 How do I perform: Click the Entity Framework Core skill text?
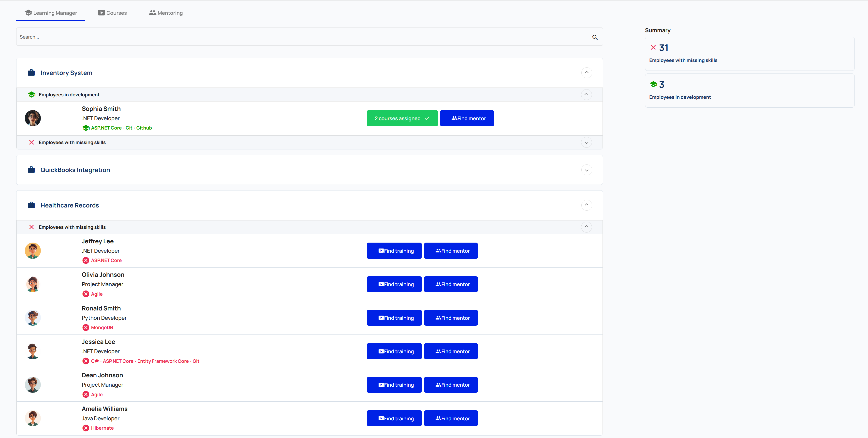point(163,361)
